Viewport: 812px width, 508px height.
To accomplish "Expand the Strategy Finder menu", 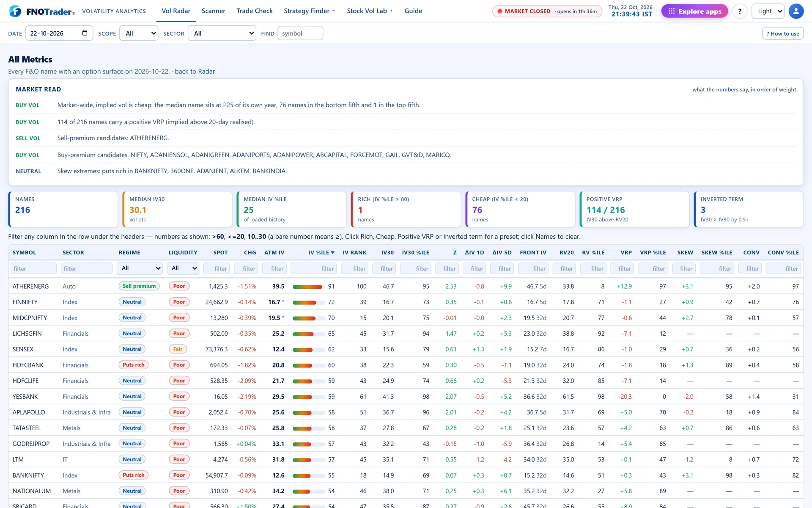I will (x=309, y=11).
